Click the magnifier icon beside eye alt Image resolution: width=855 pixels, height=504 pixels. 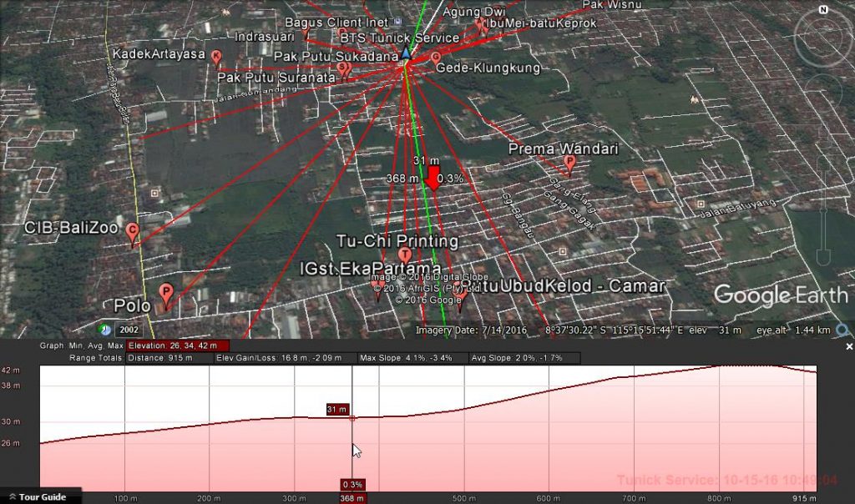[x=842, y=330]
